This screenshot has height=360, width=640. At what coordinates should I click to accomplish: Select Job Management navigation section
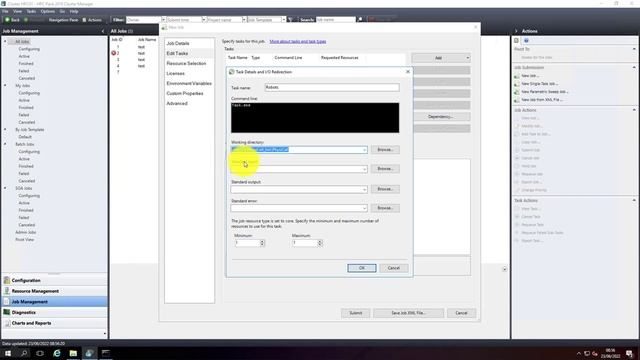[x=54, y=302]
